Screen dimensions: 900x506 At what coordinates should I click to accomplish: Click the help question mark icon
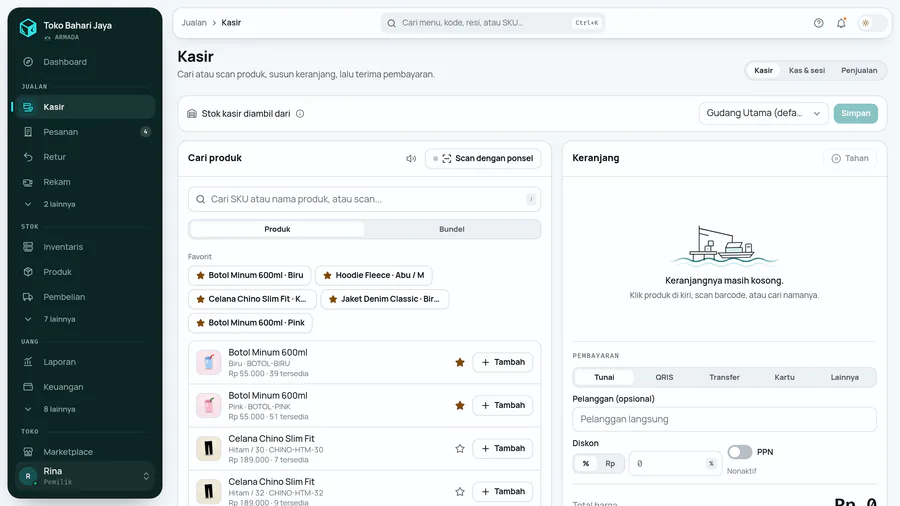(x=818, y=23)
